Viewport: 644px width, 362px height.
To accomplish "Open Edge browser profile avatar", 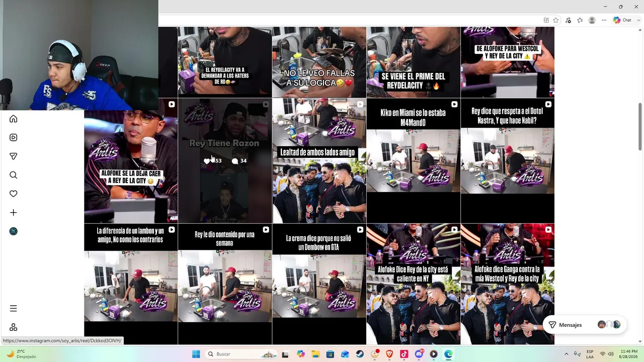I will pos(592,20).
